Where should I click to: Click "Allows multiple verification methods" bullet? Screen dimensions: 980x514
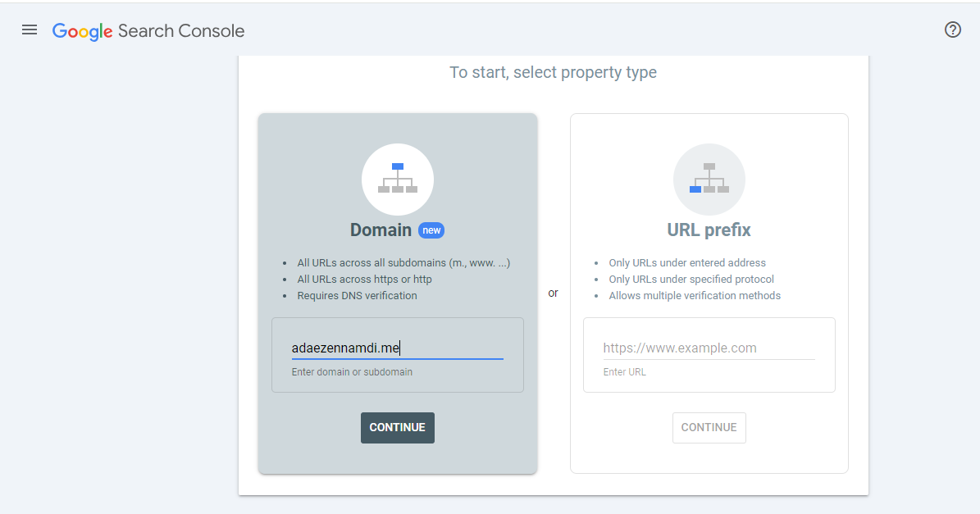[x=695, y=296]
